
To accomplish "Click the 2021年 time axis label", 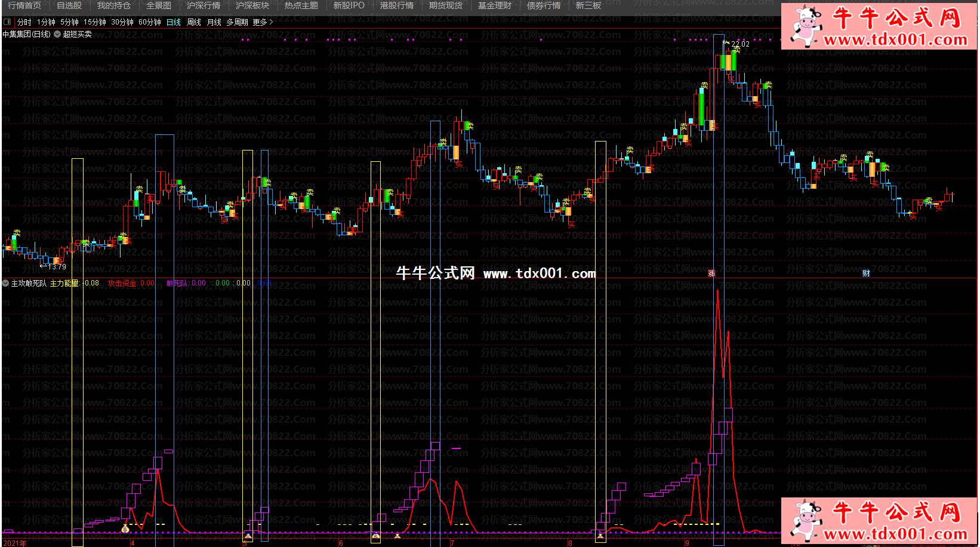I will pyautogui.click(x=15, y=543).
